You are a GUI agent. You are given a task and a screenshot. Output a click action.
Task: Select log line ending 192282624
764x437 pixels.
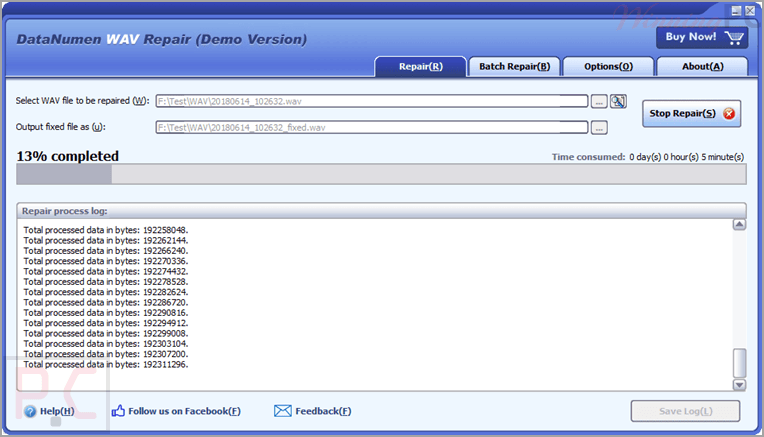pyautogui.click(x=106, y=292)
